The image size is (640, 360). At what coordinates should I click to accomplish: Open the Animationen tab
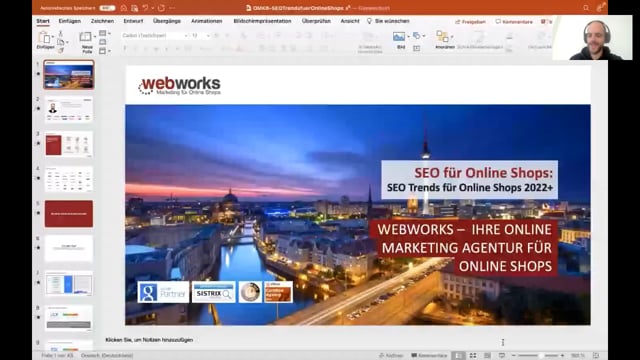tap(207, 21)
